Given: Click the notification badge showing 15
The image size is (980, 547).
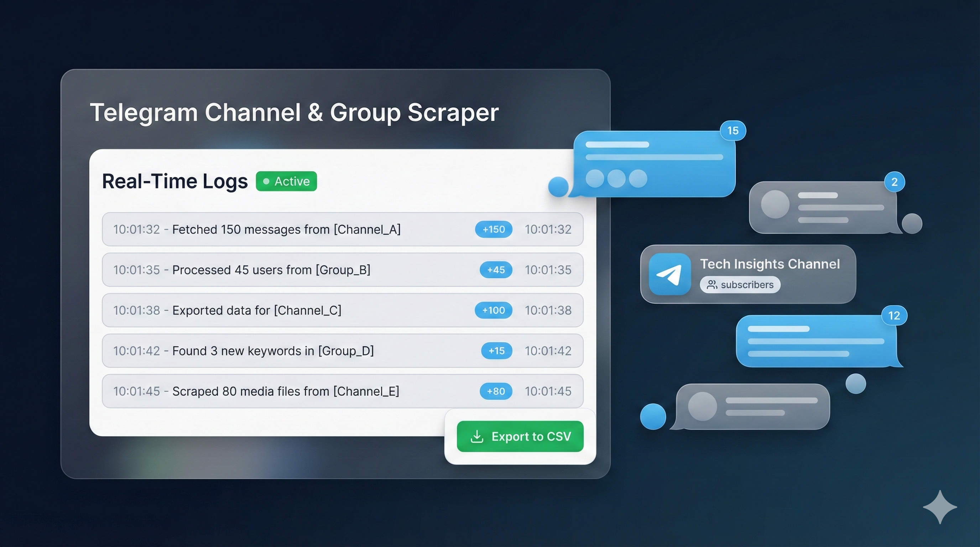Looking at the screenshot, I should [733, 130].
